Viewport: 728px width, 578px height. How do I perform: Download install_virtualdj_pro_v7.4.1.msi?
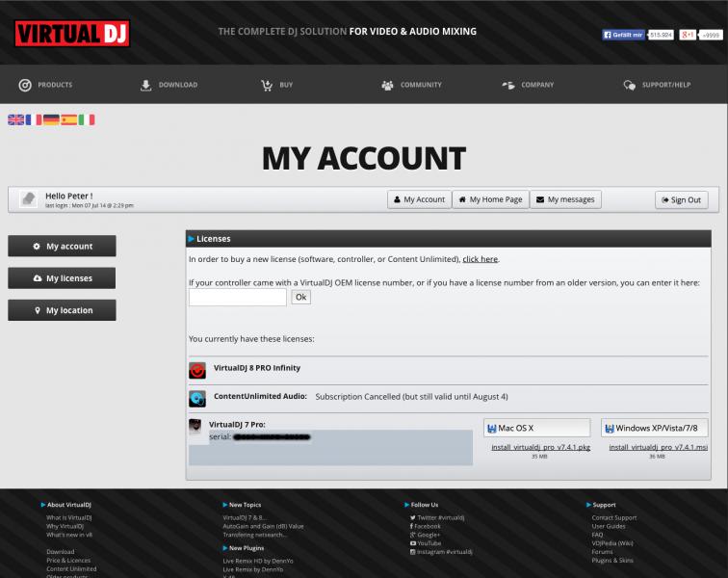[659, 447]
